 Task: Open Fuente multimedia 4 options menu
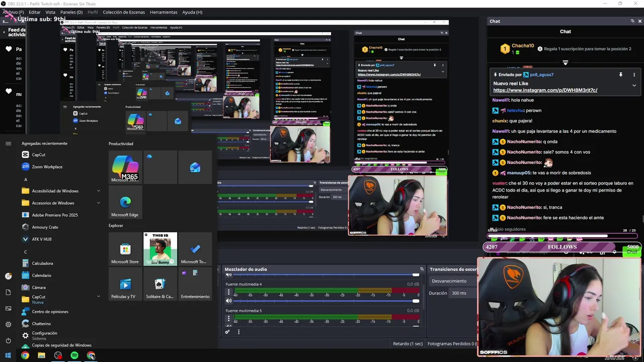pos(228,292)
